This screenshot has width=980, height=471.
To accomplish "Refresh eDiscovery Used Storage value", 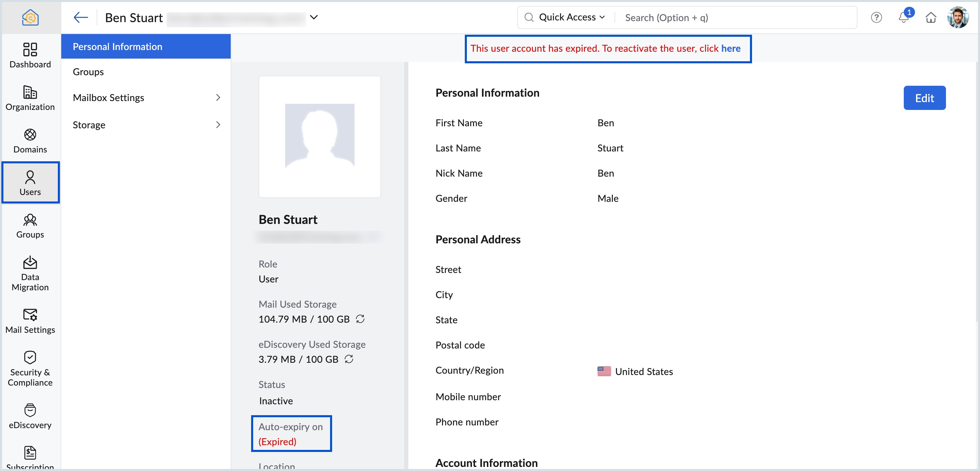I will pyautogui.click(x=348, y=359).
